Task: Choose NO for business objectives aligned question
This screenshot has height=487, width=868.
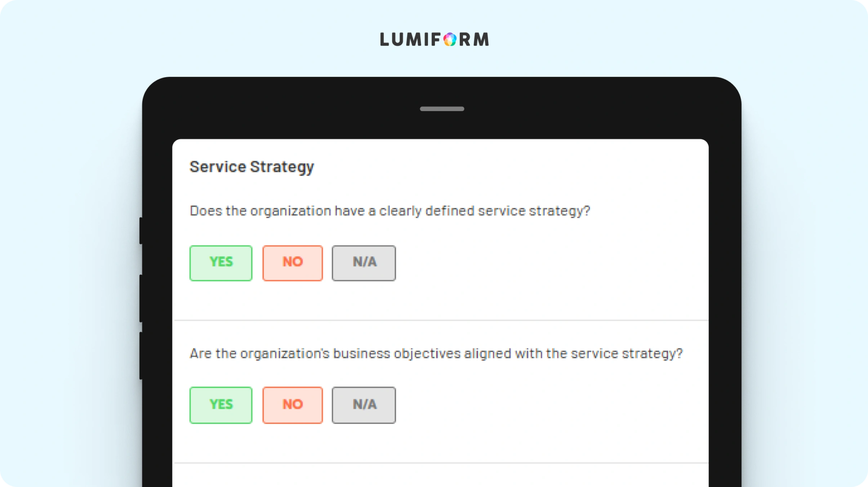Action: [292, 405]
